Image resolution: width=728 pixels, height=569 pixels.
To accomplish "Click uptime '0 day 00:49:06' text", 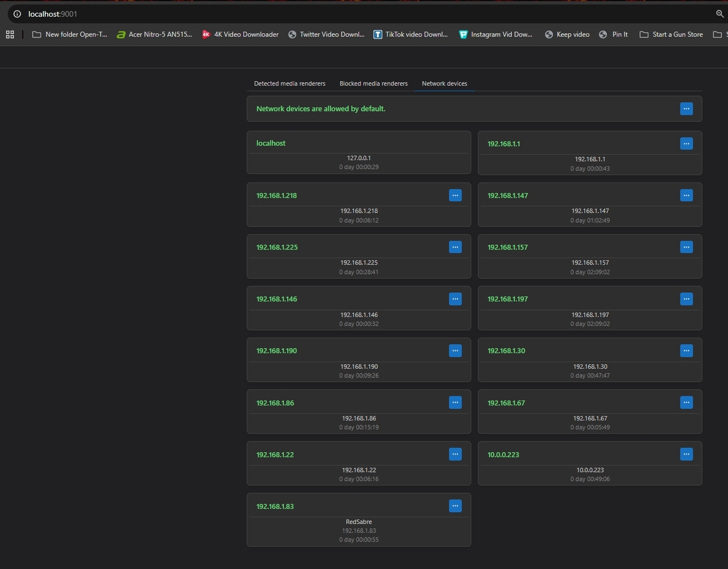I will [590, 479].
